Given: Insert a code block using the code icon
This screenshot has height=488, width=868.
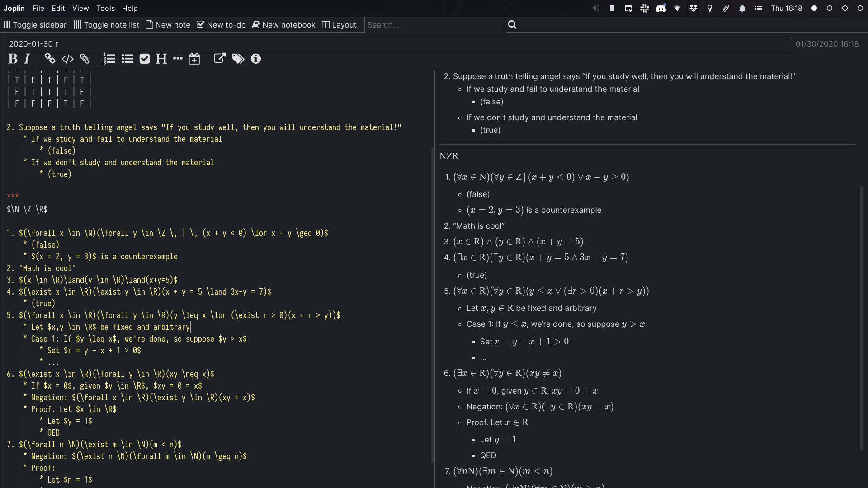Looking at the screenshot, I should tap(68, 59).
